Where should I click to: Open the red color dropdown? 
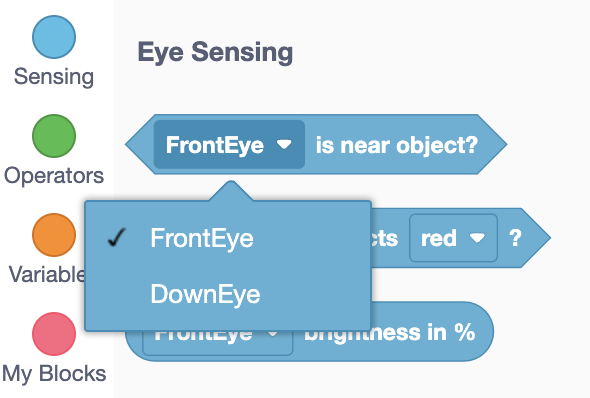coord(453,238)
